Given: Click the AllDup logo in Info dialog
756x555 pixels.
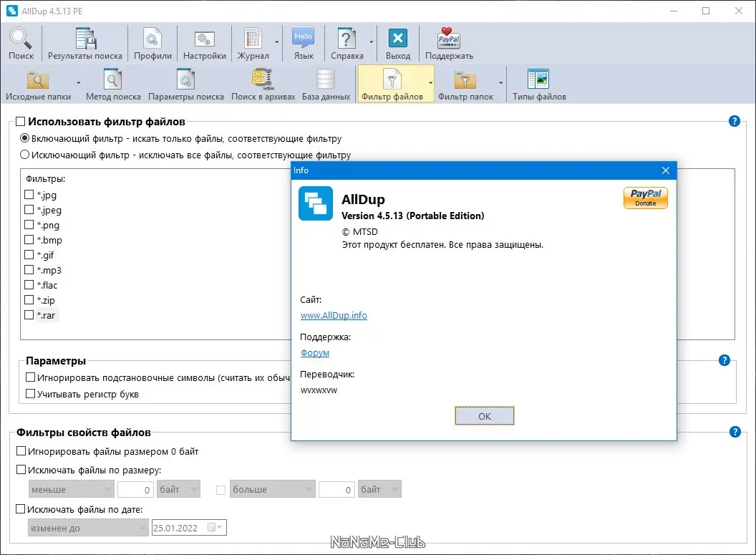Looking at the screenshot, I should coord(315,203).
